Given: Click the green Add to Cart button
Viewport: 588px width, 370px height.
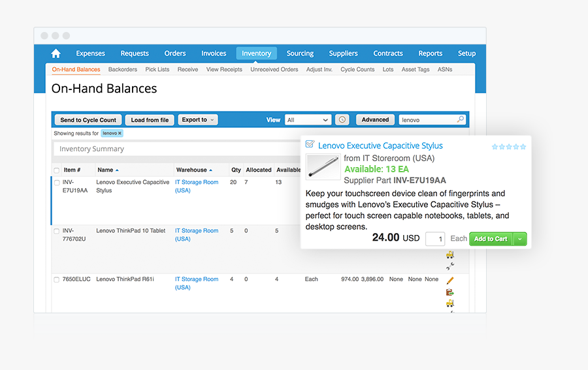Looking at the screenshot, I should coord(491,239).
